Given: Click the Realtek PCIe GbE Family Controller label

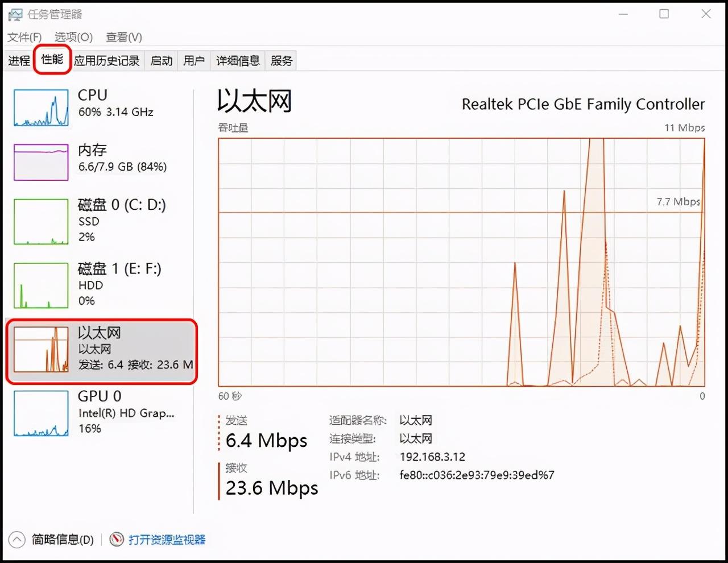Looking at the screenshot, I should [583, 104].
